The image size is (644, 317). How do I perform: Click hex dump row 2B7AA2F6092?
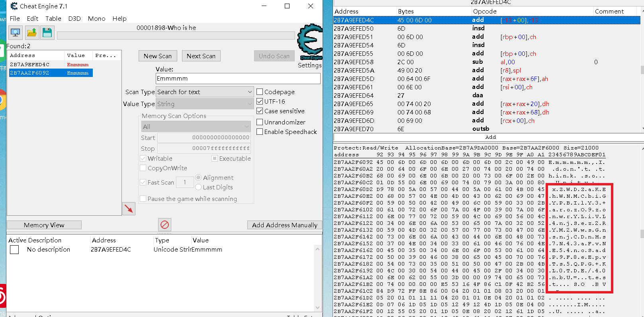point(470,162)
